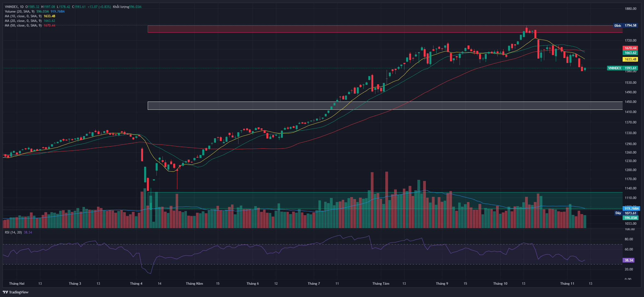Click the blue 919.768M volume MA tag
This screenshot has height=297, width=644.
pyautogui.click(x=631, y=208)
